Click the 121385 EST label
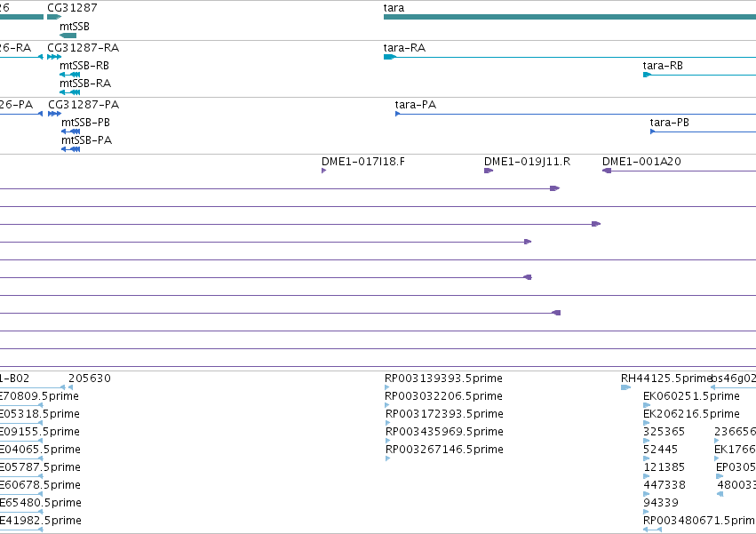This screenshot has height=534, width=756. pyautogui.click(x=664, y=467)
